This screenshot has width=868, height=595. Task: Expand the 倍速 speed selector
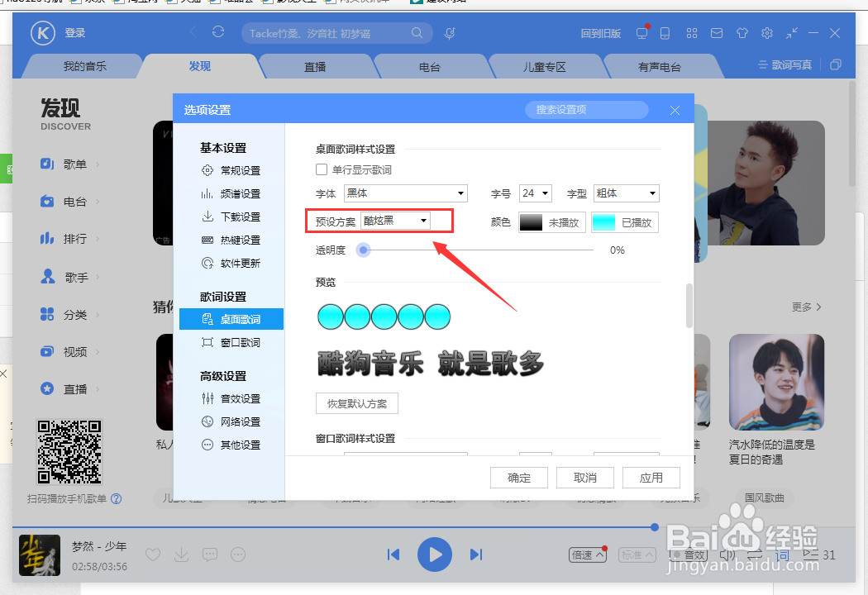click(587, 555)
